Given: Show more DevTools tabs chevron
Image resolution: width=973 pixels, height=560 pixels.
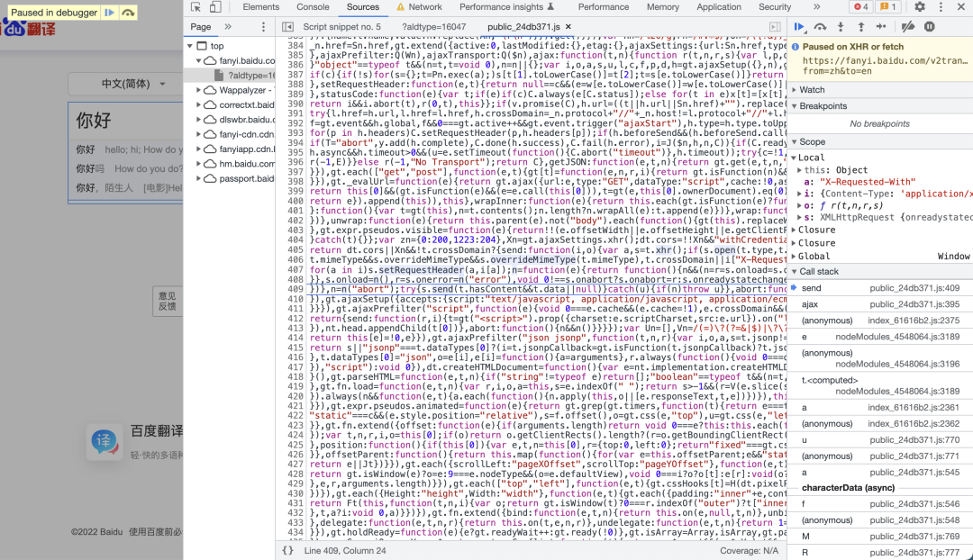Looking at the screenshot, I should click(x=816, y=7).
